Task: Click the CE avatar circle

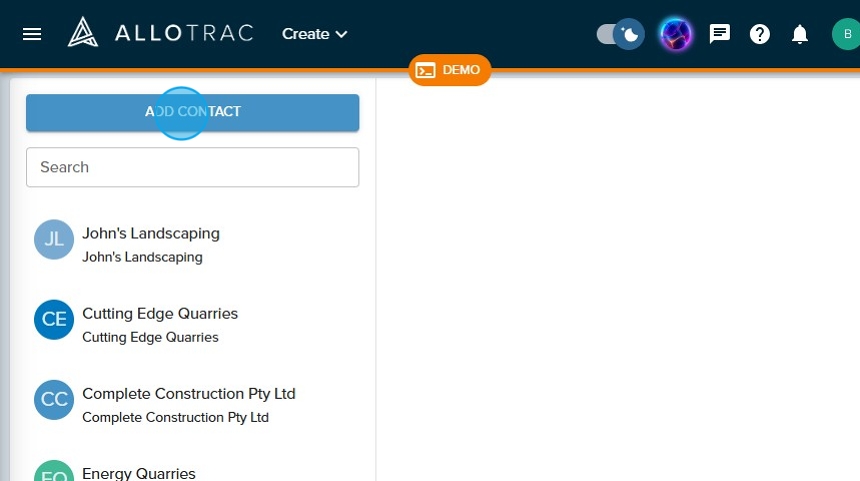Action: 54,320
